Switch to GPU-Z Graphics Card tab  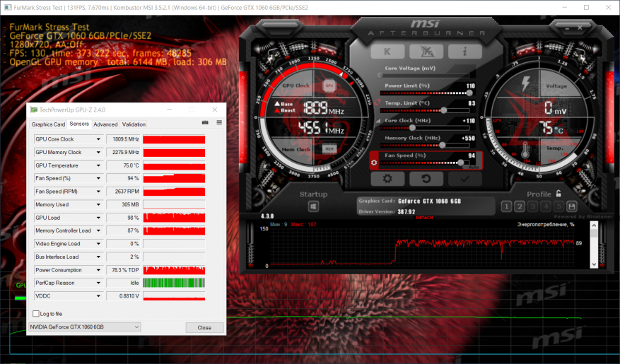[x=48, y=124]
